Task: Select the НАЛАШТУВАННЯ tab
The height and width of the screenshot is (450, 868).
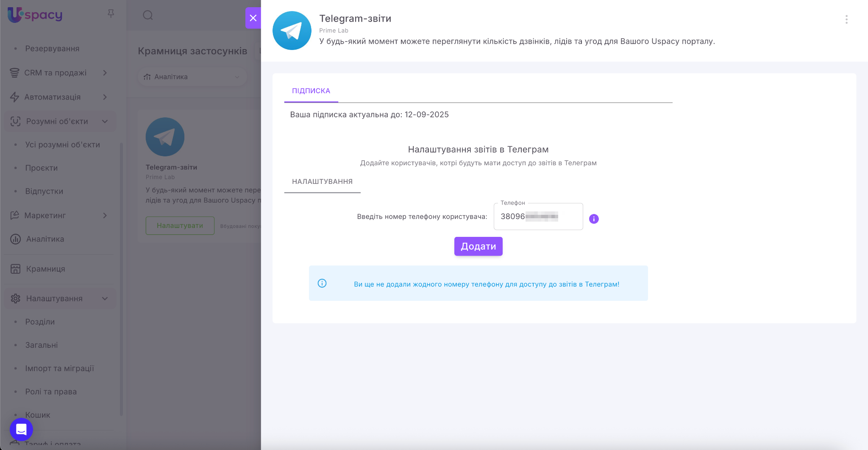Action: coord(322,181)
